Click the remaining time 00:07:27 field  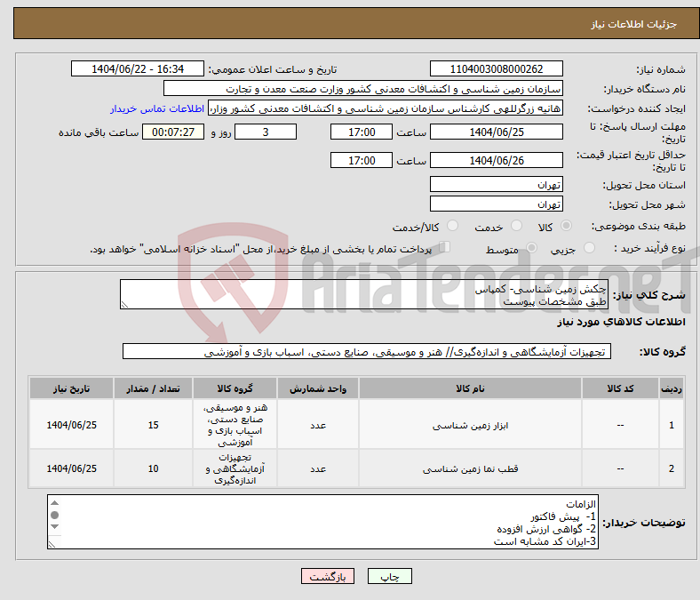(173, 132)
